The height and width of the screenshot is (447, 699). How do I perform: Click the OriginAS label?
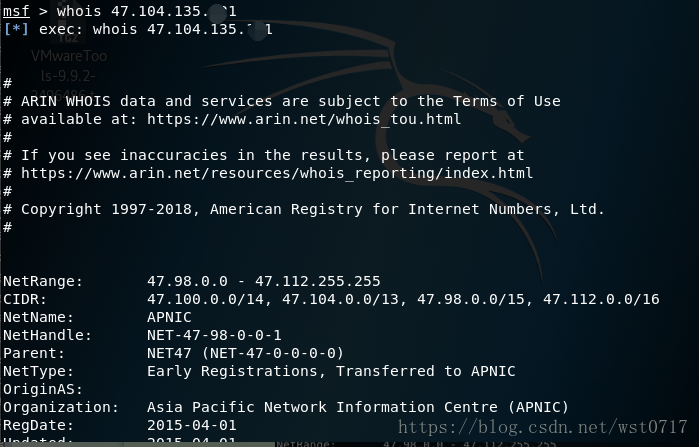click(43, 390)
